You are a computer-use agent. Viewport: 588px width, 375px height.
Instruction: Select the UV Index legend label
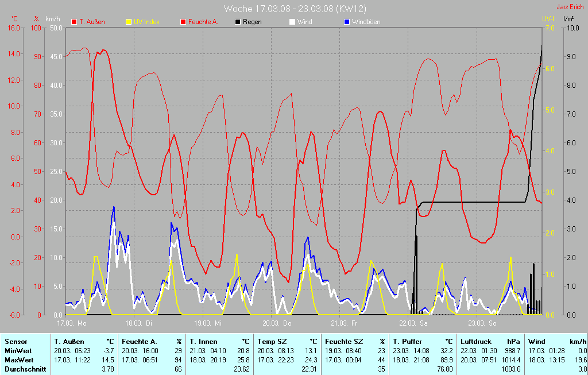pos(146,22)
